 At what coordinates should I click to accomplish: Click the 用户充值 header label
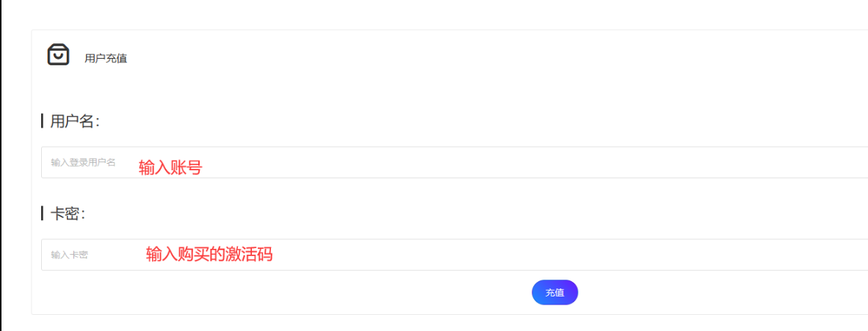pyautogui.click(x=106, y=59)
